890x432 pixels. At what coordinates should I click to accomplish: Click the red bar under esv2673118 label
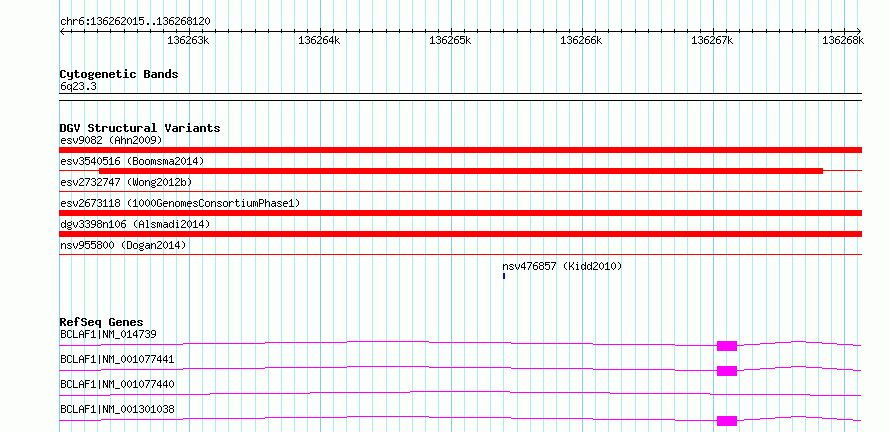point(461,213)
